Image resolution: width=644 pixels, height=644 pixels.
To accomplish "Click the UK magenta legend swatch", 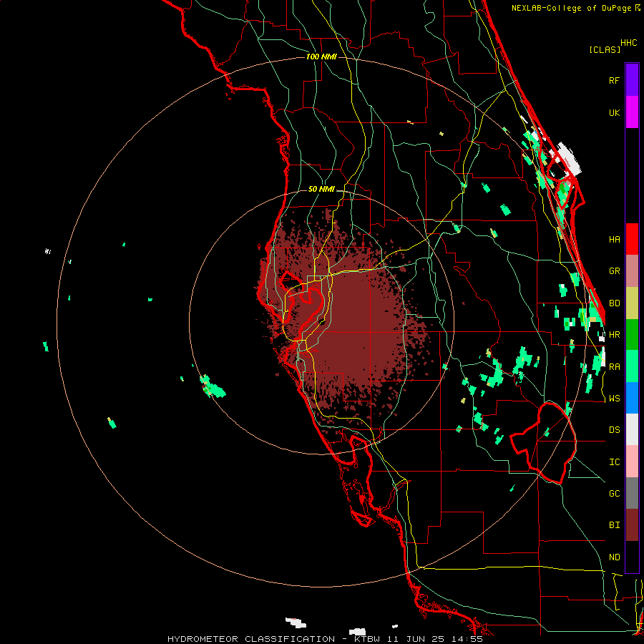I will [632, 112].
